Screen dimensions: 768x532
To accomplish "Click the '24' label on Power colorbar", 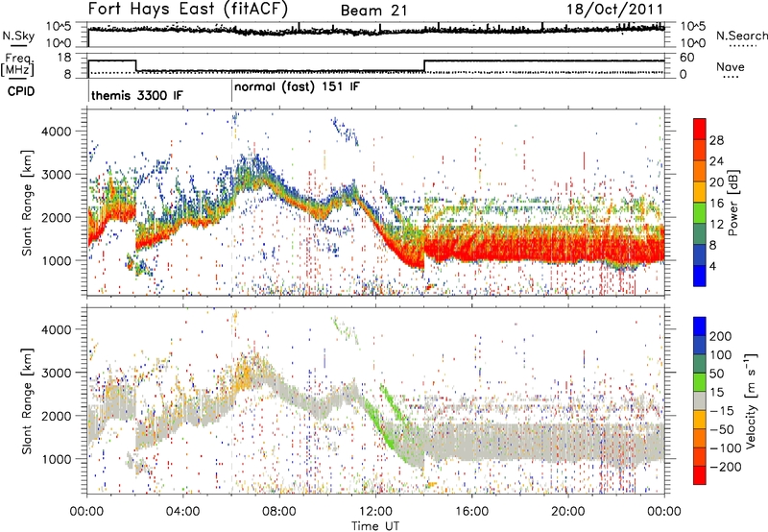I will point(716,161).
